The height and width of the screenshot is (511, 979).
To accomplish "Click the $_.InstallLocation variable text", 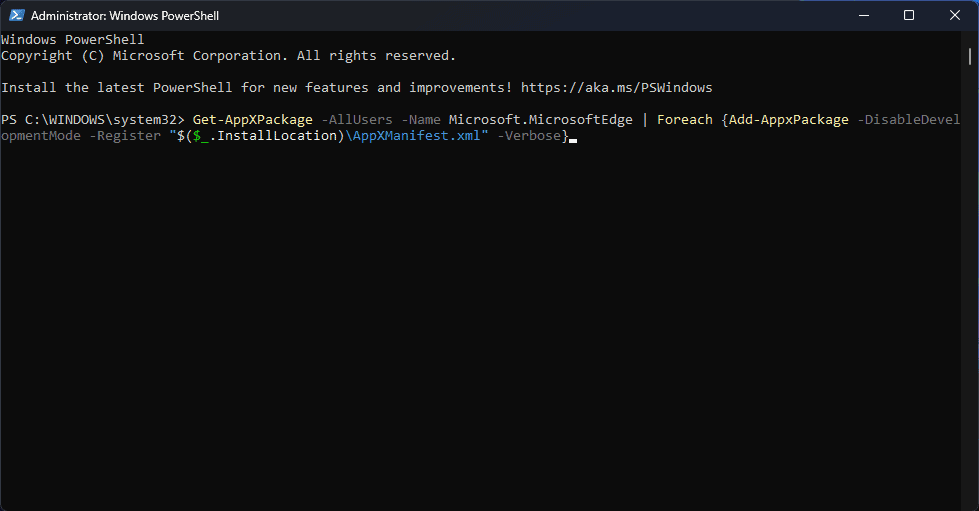I will point(264,136).
